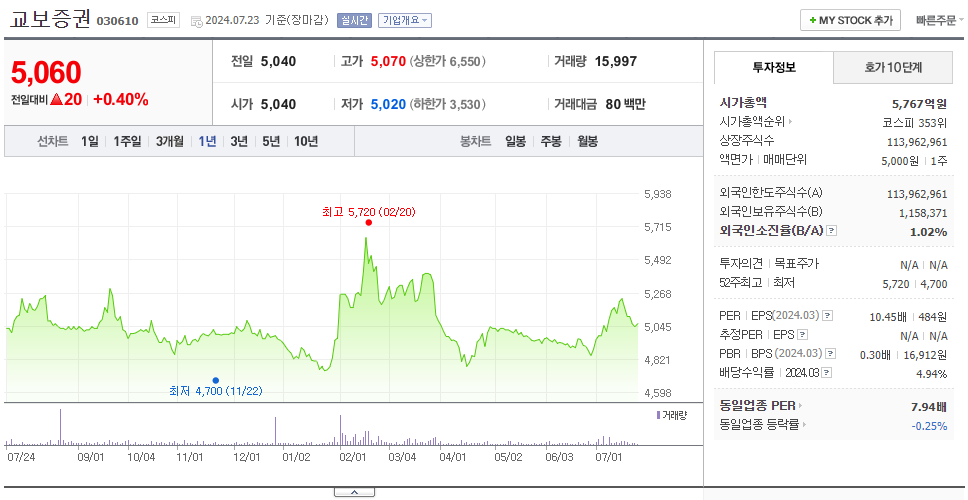Select the 1주일 line chart period

pos(127,141)
